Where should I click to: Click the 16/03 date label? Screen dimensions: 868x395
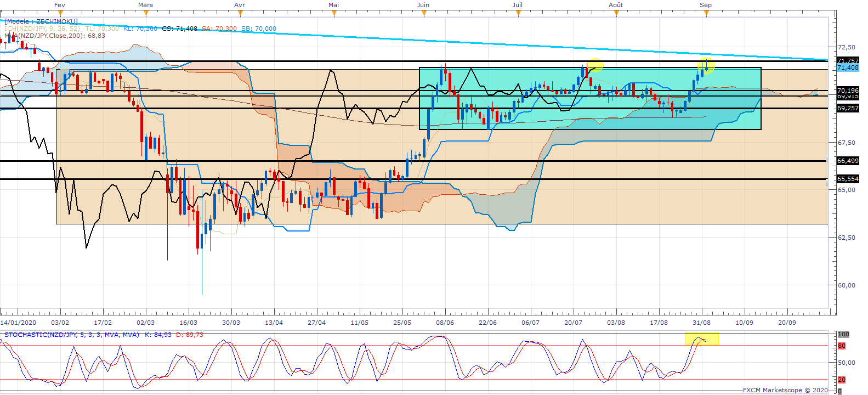tap(189, 323)
